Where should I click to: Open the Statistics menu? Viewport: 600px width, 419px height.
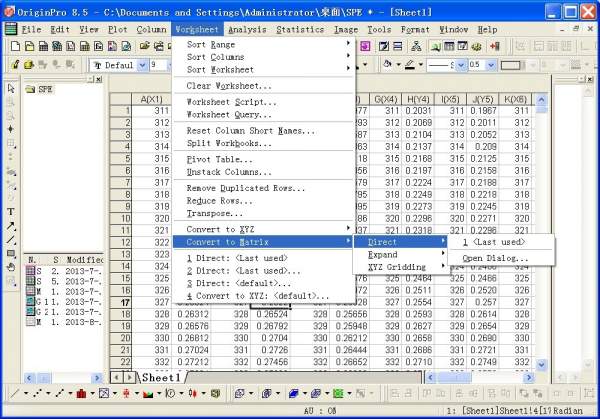[x=300, y=29]
